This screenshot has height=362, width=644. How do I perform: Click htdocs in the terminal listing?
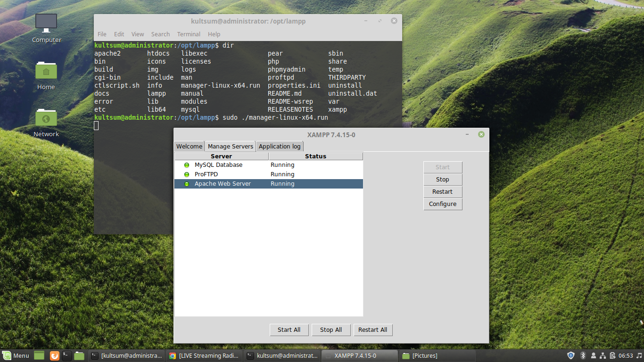(x=158, y=53)
